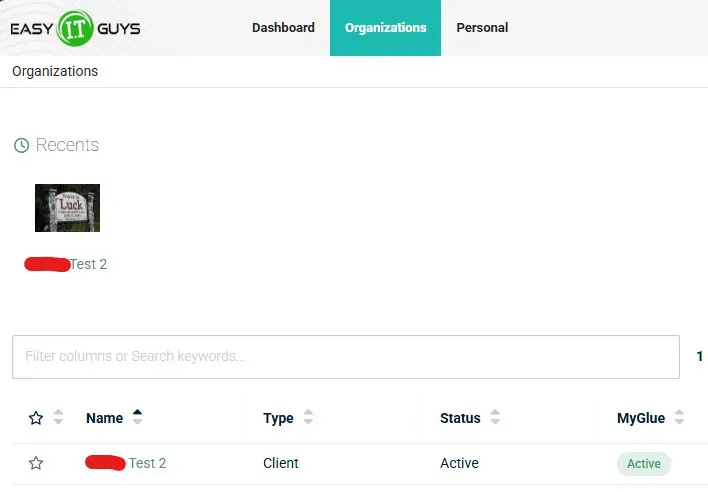Focus the Filter columns or Search field
This screenshot has height=492, width=708.
pos(345,356)
